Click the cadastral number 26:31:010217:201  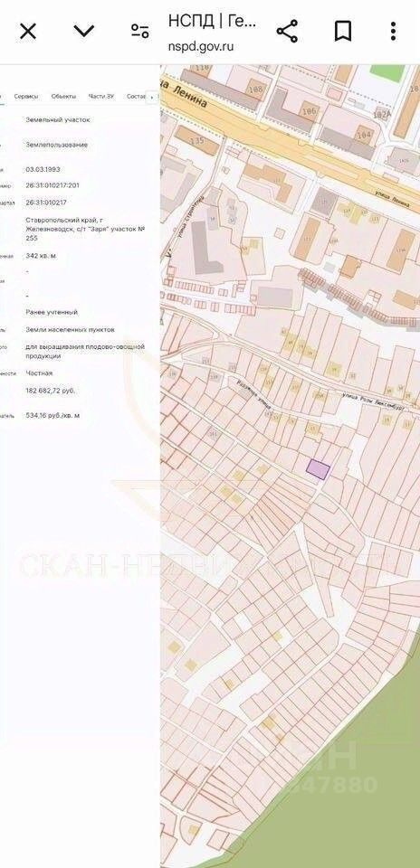click(52, 185)
